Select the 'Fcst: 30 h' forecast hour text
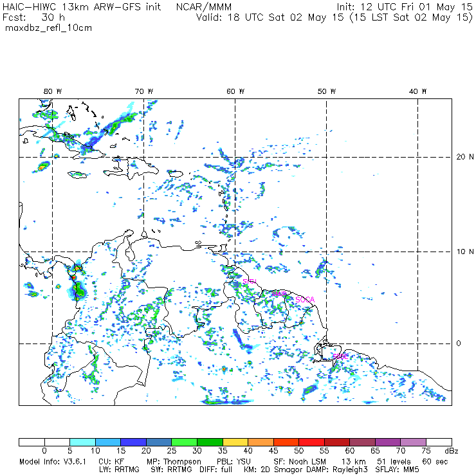Image resolution: width=476 pixels, height=476 pixels. 33,17
